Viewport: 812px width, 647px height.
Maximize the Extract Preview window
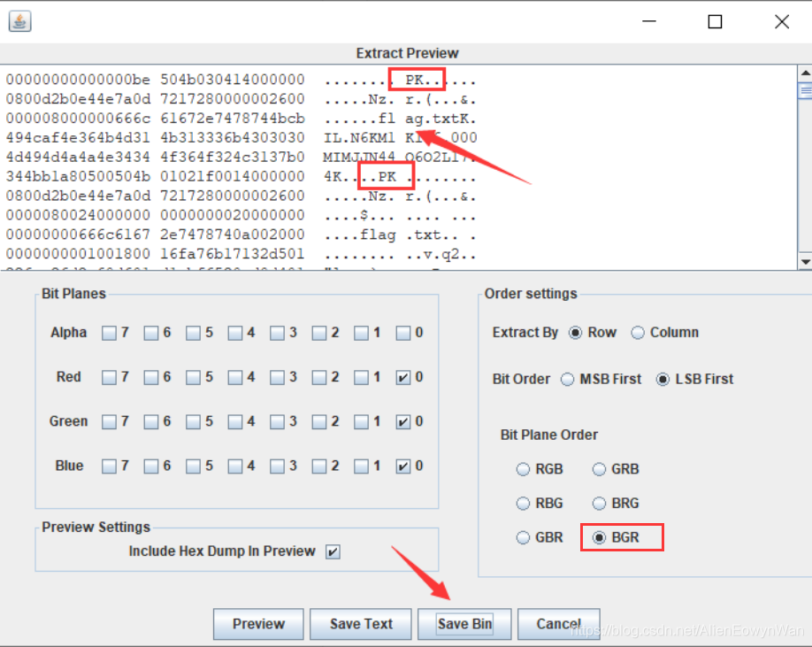(x=716, y=21)
